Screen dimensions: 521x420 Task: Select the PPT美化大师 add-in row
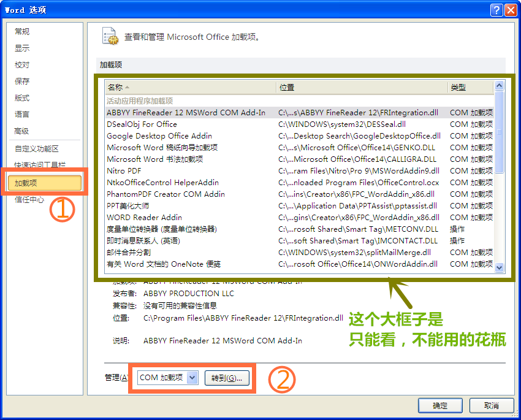click(299, 205)
